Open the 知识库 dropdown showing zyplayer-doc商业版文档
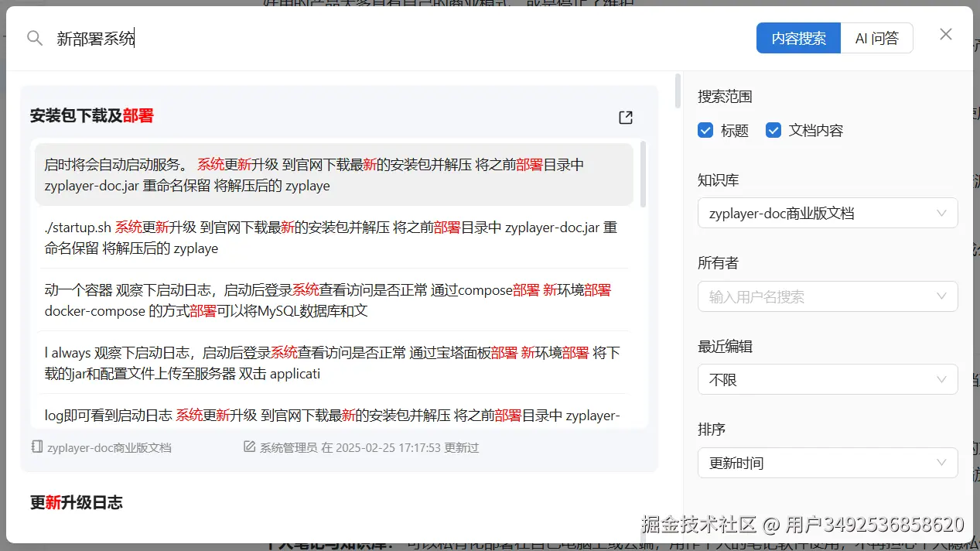 click(828, 213)
